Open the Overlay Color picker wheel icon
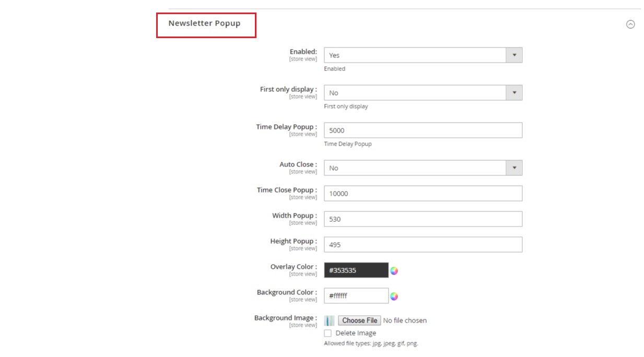This screenshot has height=357, width=644. coord(394,270)
